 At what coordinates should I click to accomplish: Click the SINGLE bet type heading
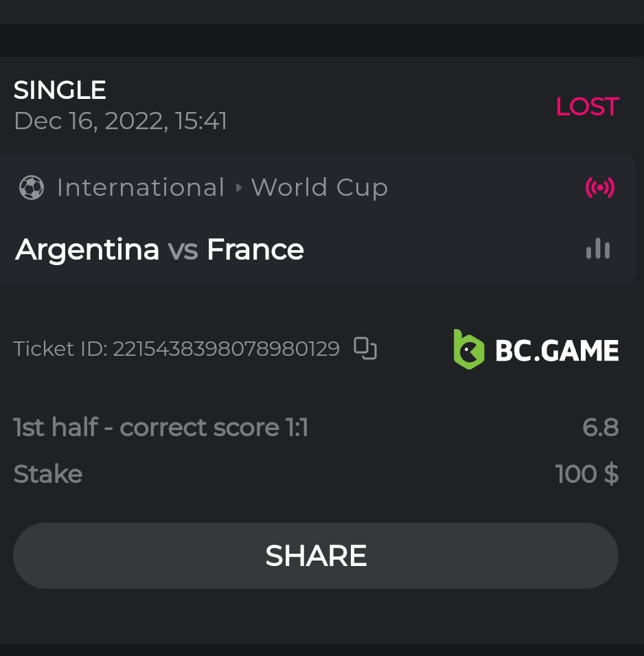60,90
